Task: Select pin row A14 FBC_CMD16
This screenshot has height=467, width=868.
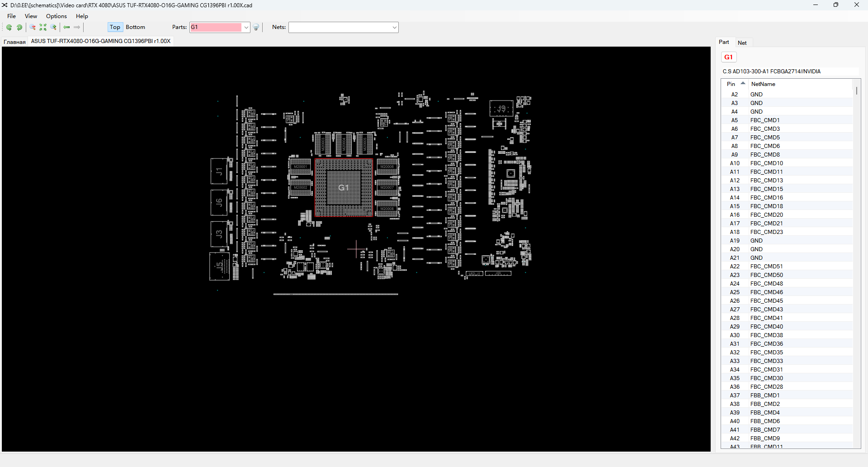Action: 787,198
